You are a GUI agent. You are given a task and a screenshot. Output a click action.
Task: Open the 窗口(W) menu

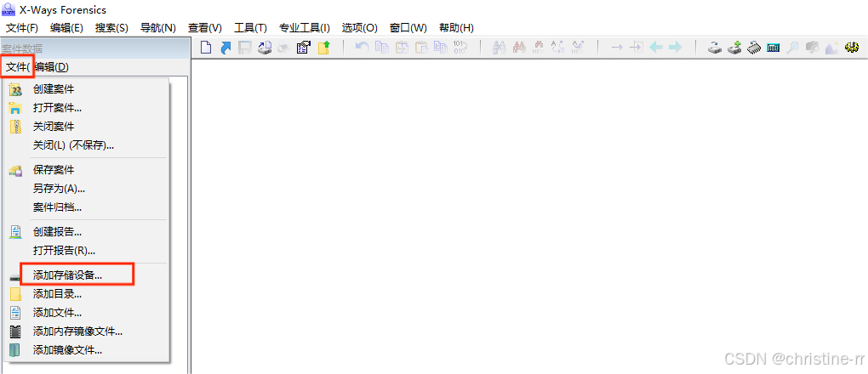(x=408, y=28)
